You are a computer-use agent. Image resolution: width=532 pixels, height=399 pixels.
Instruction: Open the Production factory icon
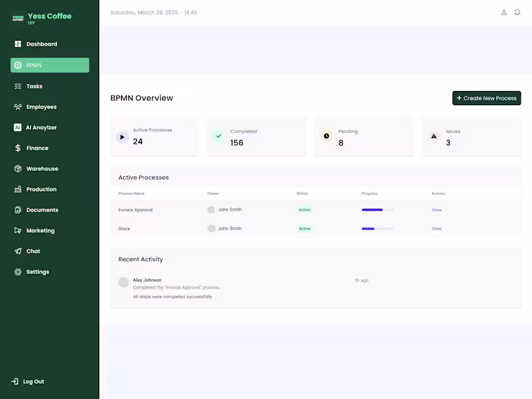coord(16,189)
